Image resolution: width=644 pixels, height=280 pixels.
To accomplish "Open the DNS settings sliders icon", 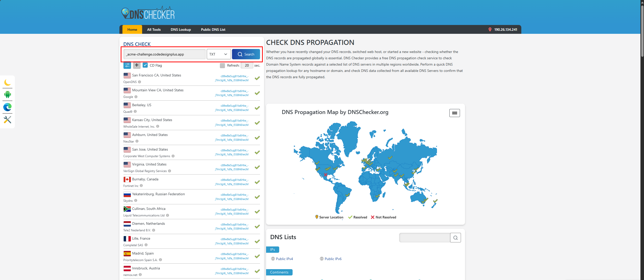I will pos(127,65).
